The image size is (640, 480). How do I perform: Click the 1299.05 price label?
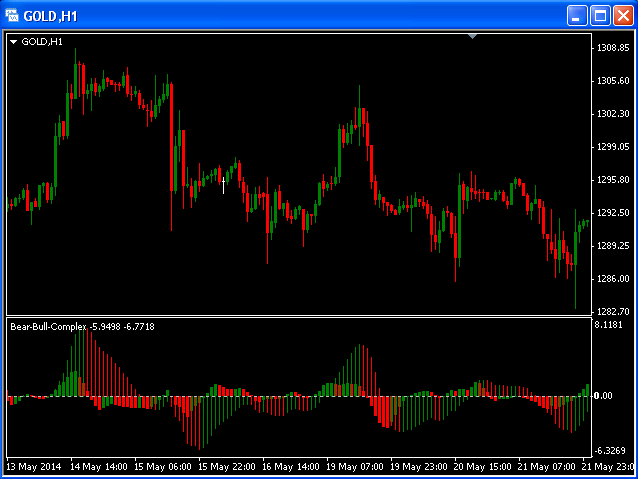point(613,147)
